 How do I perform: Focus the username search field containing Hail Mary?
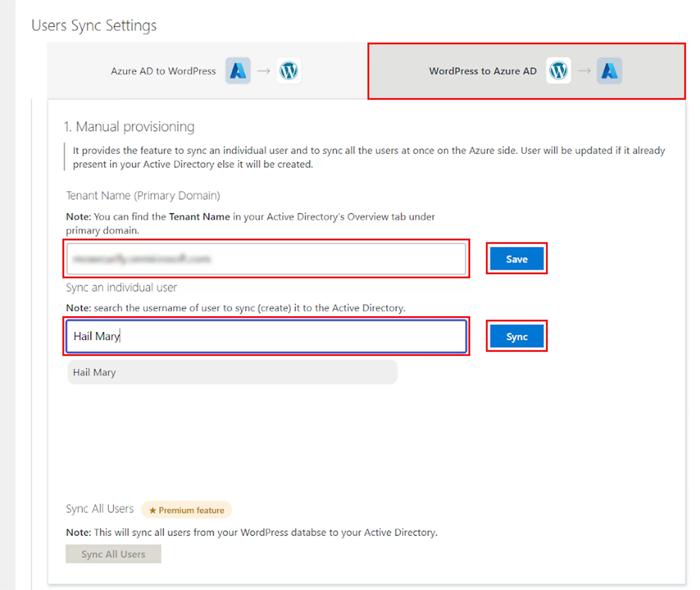point(266,336)
